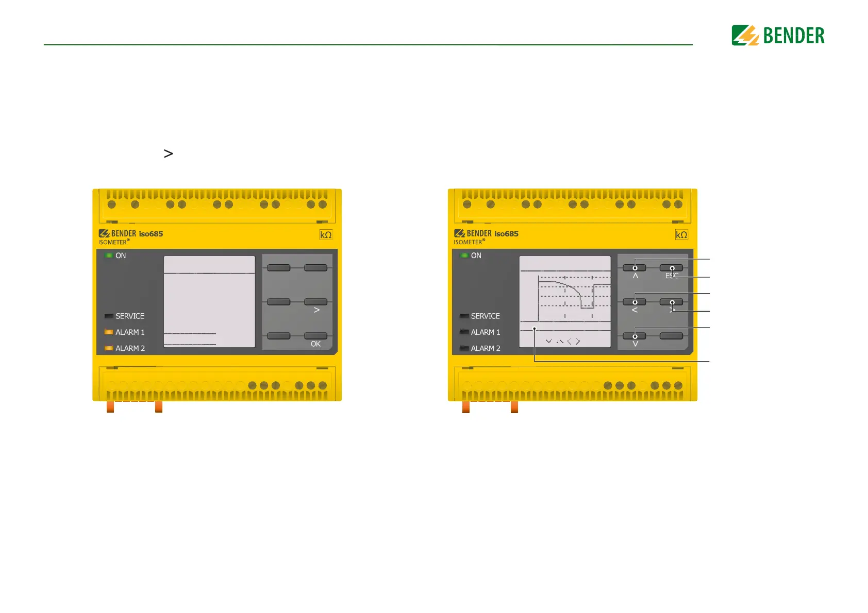The height and width of the screenshot is (613, 868).
Task: Push the right '>' key on the right device
Action: 671,302
